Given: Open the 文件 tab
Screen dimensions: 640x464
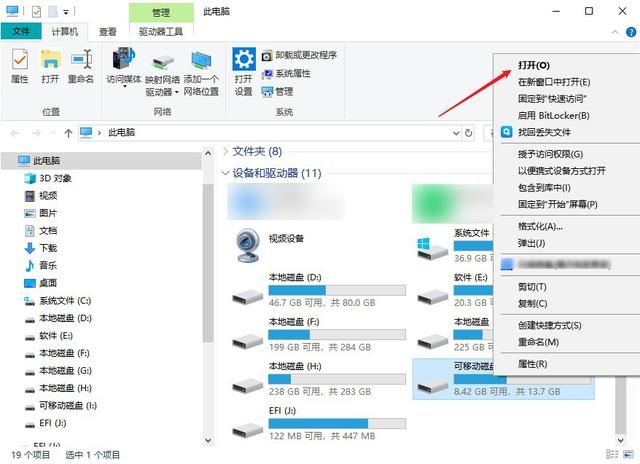Looking at the screenshot, I should coord(21,31).
